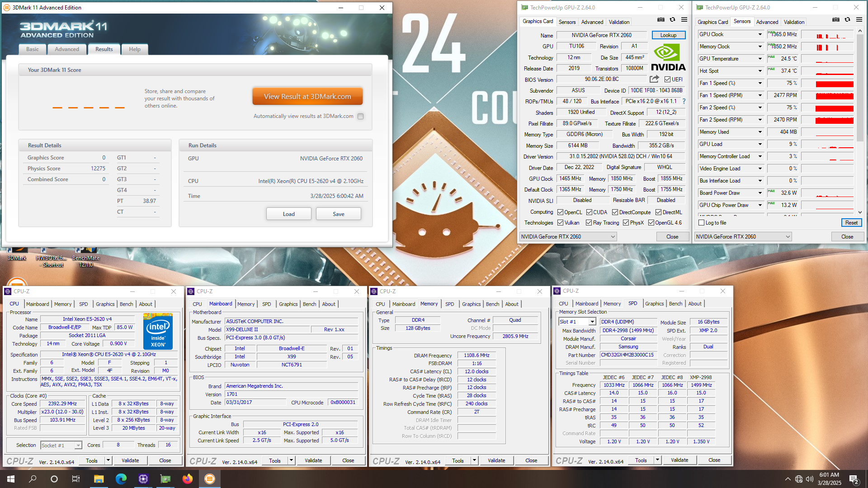The height and width of the screenshot is (488, 868).
Task: Click Lookup button in GPU-Z
Action: point(668,35)
